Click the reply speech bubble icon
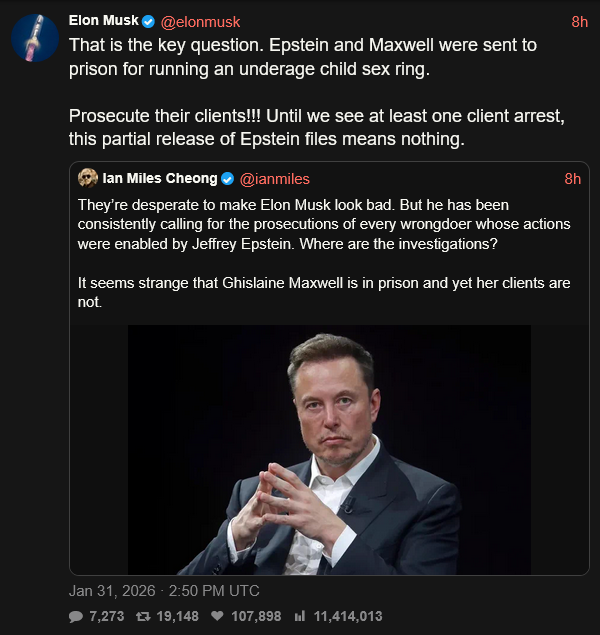Screen dimensions: 600x635 [76, 616]
